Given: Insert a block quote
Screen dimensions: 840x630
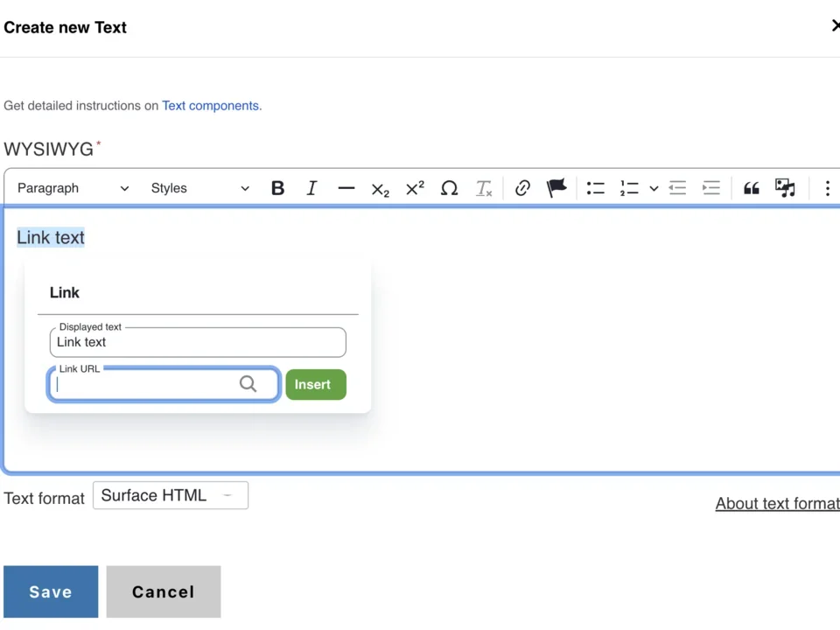Looking at the screenshot, I should pyautogui.click(x=751, y=188).
